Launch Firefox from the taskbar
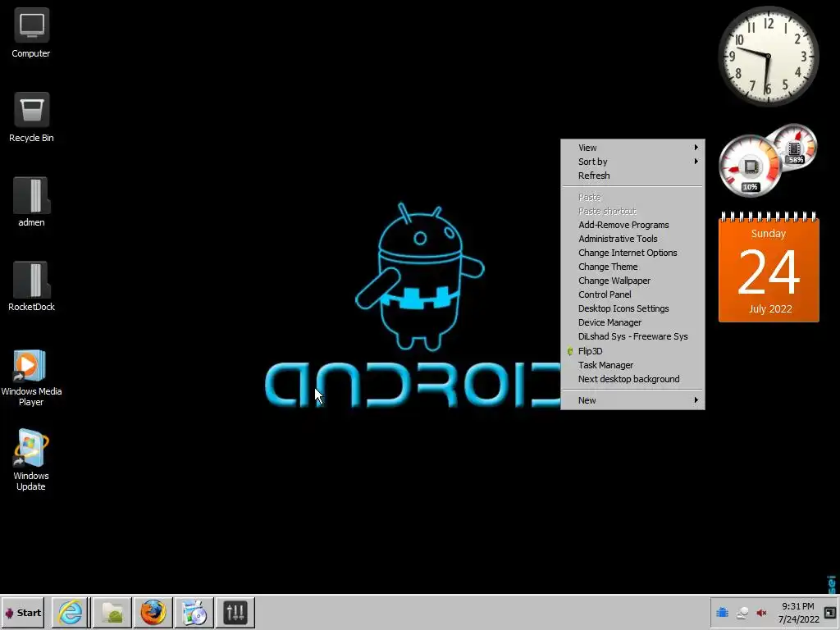The height and width of the screenshot is (630, 840). (x=153, y=612)
